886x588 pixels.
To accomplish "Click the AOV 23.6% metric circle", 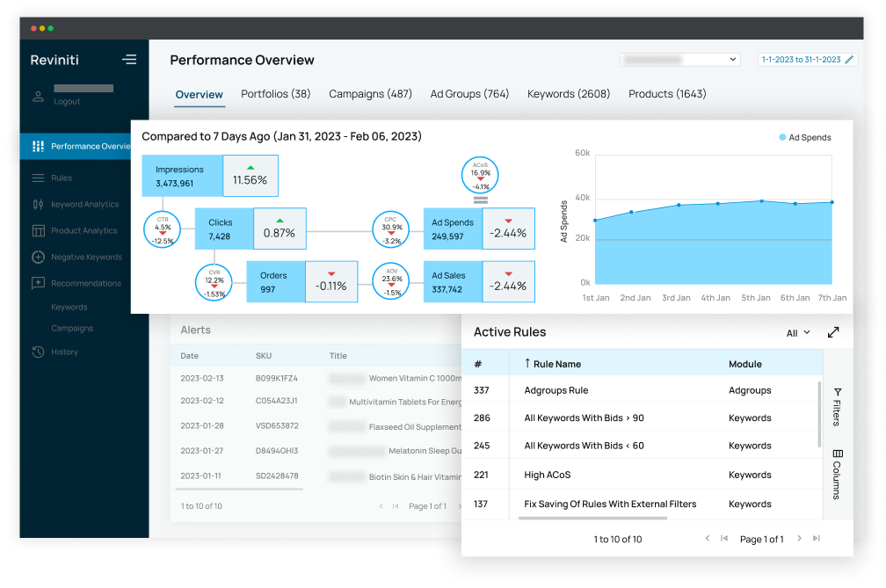I will point(391,281).
